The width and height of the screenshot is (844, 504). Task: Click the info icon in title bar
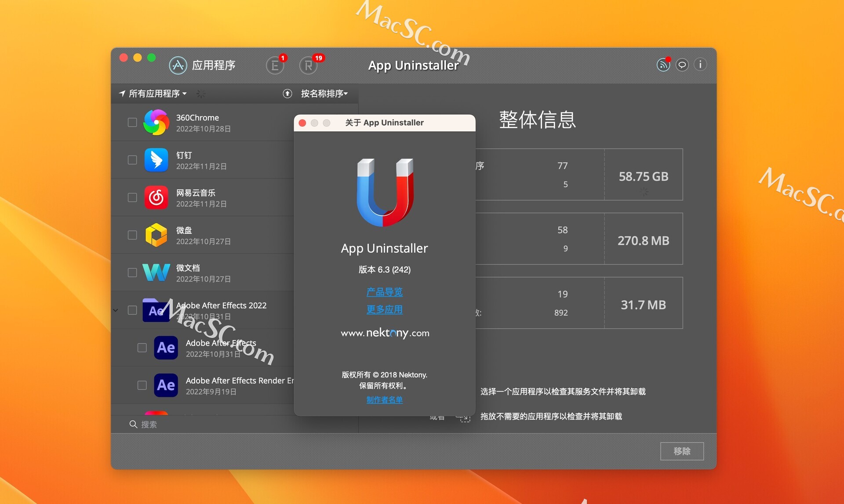click(700, 65)
